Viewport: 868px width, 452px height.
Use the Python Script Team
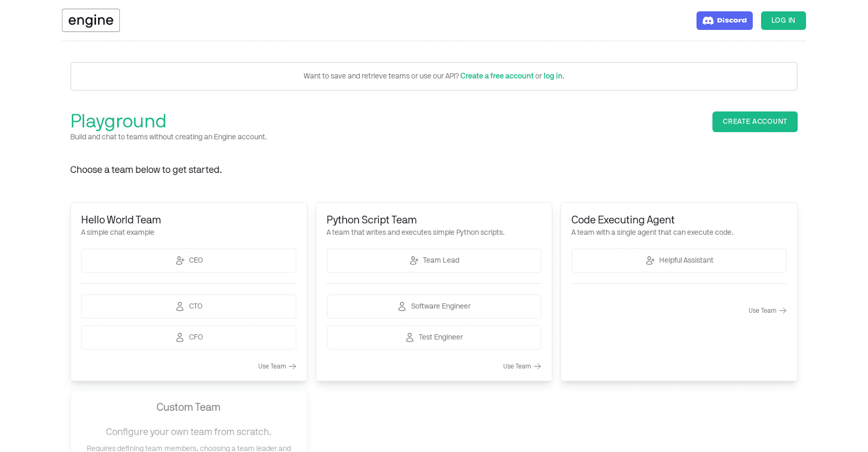(x=521, y=366)
